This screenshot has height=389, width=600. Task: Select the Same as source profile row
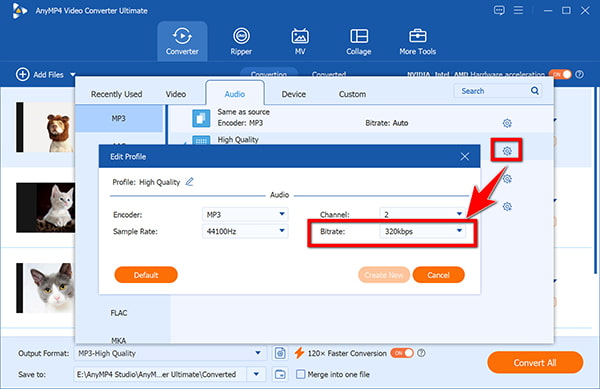pos(360,118)
